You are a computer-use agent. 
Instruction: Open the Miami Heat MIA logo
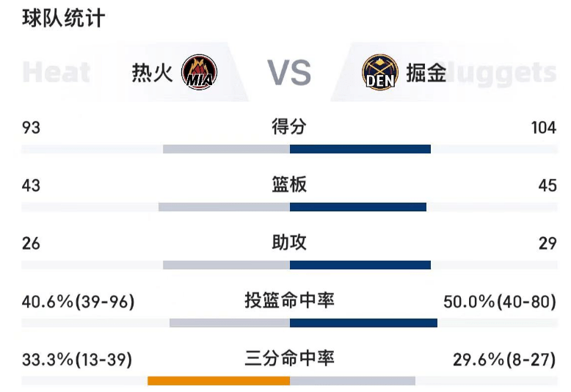(199, 72)
